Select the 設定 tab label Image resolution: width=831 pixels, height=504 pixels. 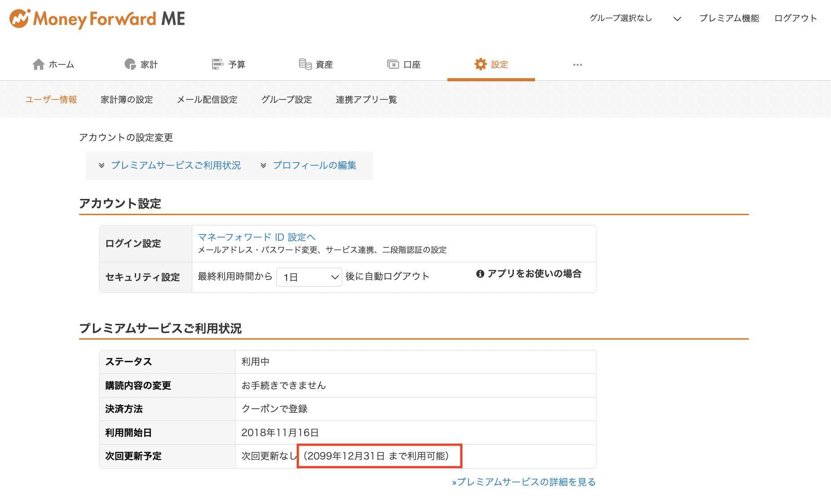499,65
